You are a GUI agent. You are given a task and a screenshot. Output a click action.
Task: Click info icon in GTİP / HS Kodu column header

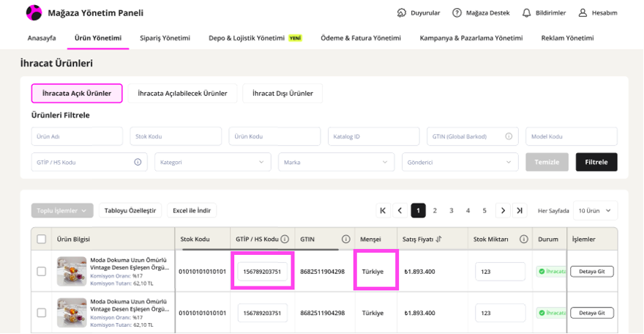tap(285, 239)
